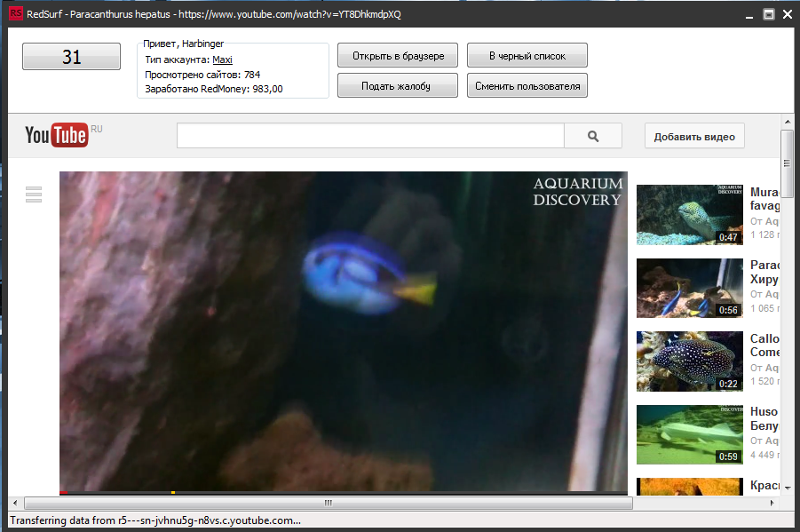Open the Maxi account type link
800x532 pixels.
[x=223, y=60]
